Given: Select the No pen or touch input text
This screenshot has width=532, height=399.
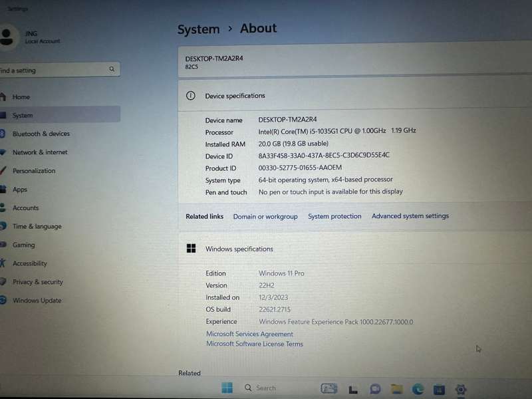Looking at the screenshot, I should point(331,192).
